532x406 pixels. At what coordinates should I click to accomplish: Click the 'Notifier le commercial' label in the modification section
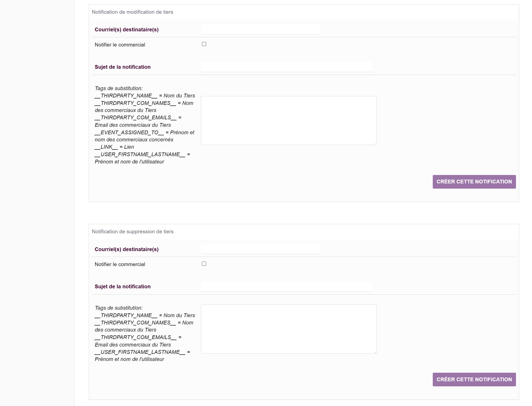120,45
